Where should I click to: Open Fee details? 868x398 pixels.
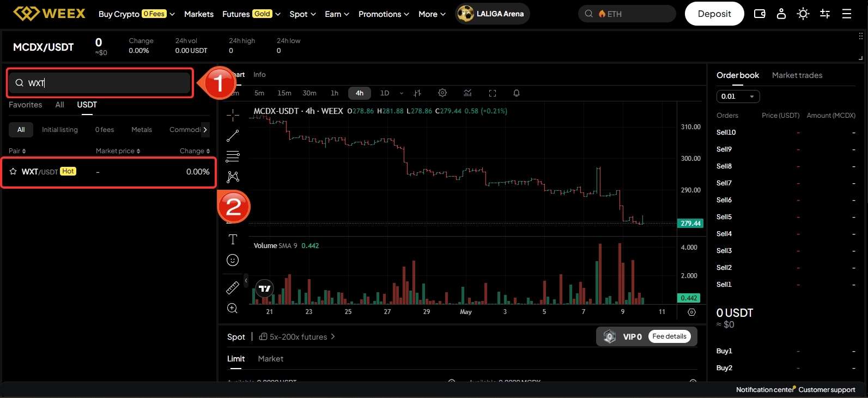669,336
